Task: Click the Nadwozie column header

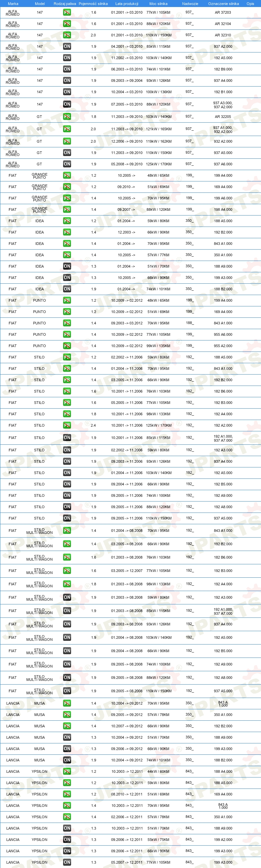Action: [x=190, y=4]
